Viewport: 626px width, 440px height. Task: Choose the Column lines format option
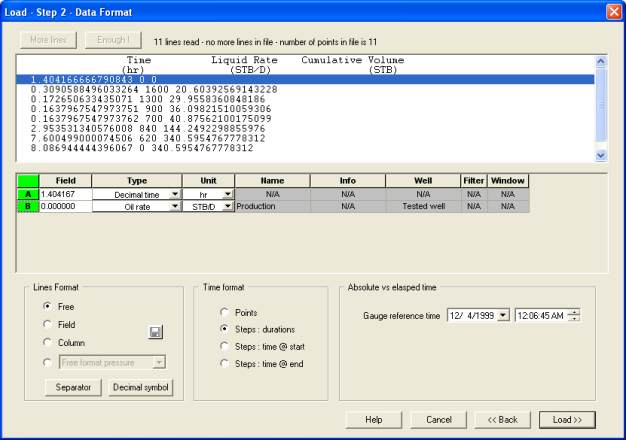(x=48, y=343)
